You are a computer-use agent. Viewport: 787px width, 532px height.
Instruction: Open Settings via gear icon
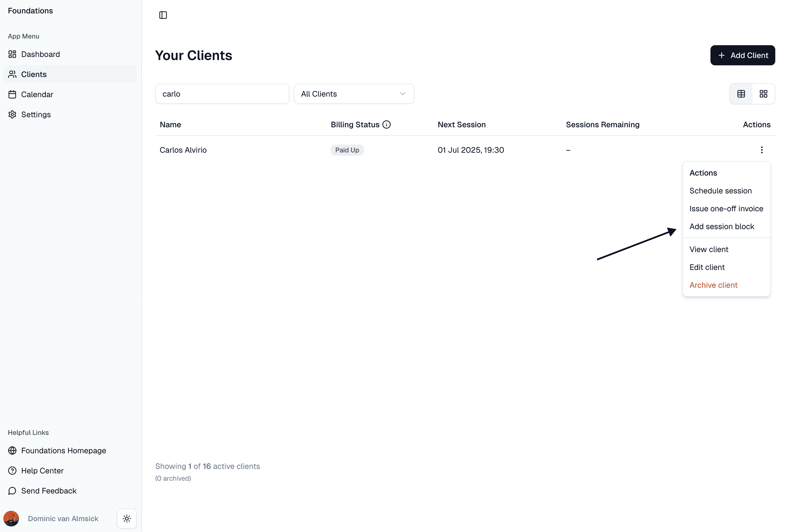coord(12,114)
